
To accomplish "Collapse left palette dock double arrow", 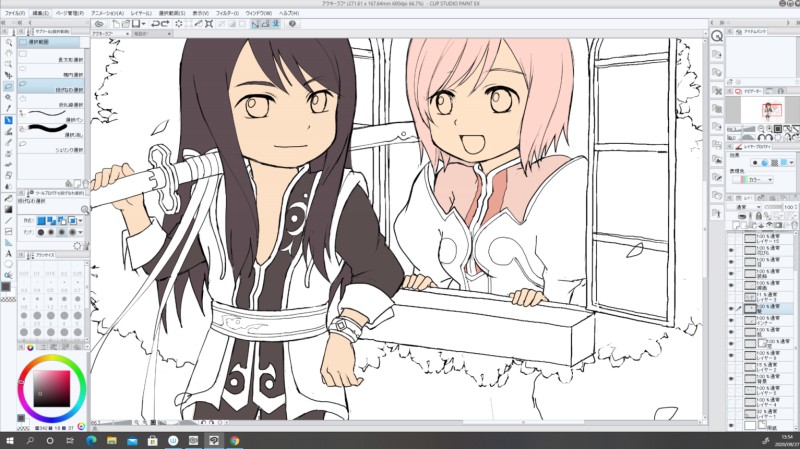I will [4, 23].
